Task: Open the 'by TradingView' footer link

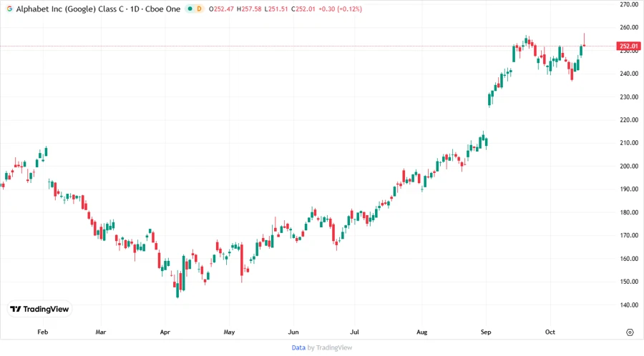Action: [330, 347]
